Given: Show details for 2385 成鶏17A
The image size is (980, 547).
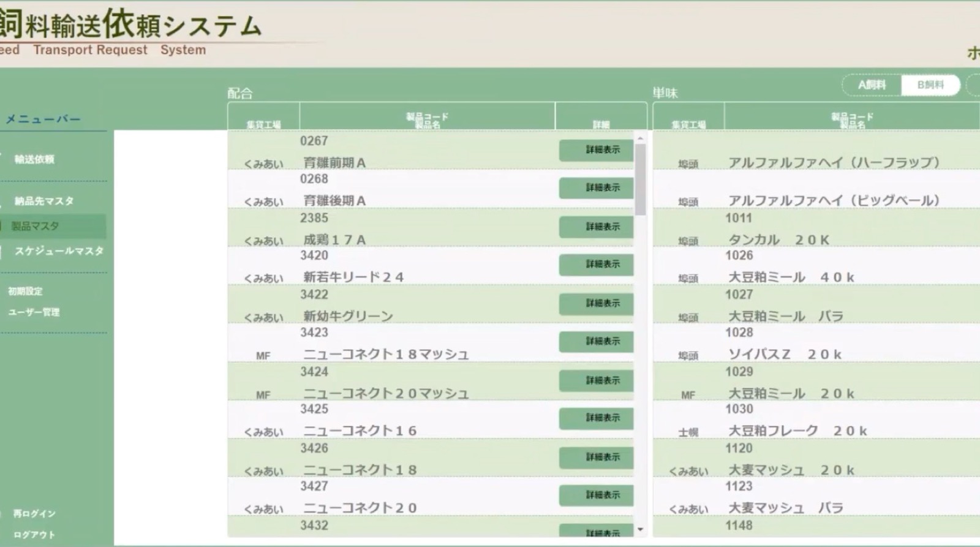Looking at the screenshot, I should point(596,227).
